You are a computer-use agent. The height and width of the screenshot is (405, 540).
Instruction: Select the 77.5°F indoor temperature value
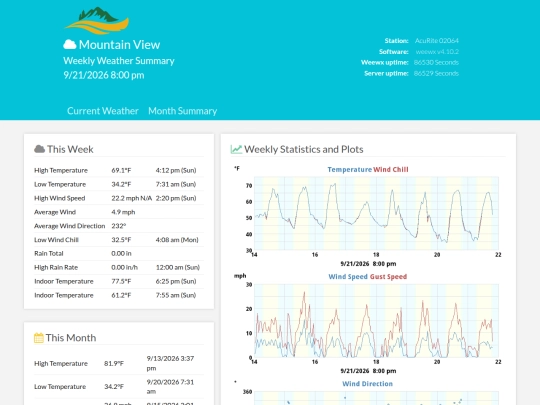point(121,281)
